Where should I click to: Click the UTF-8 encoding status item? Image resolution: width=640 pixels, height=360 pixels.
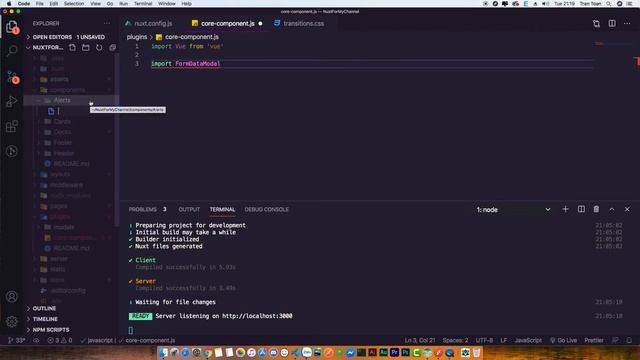click(x=484, y=340)
